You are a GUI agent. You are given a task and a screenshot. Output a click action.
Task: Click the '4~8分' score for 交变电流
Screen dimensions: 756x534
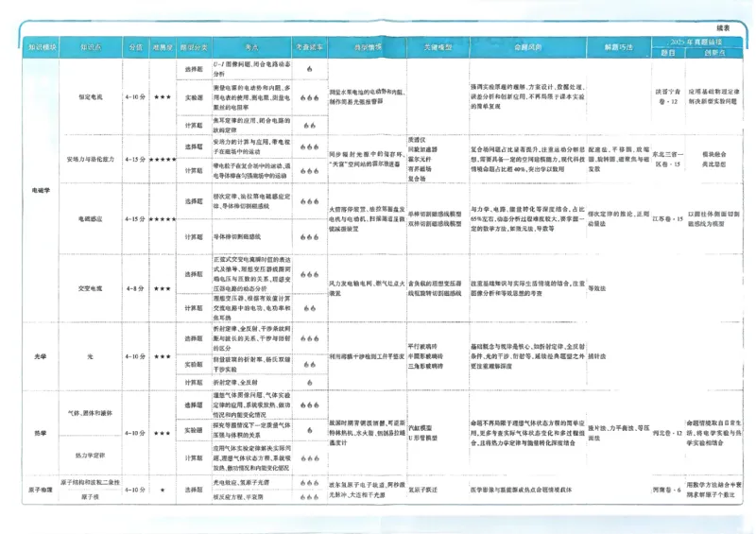pos(135,288)
